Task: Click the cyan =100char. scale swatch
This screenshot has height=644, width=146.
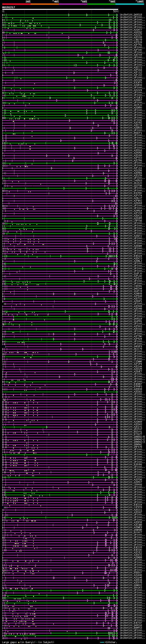Action: point(102,642)
